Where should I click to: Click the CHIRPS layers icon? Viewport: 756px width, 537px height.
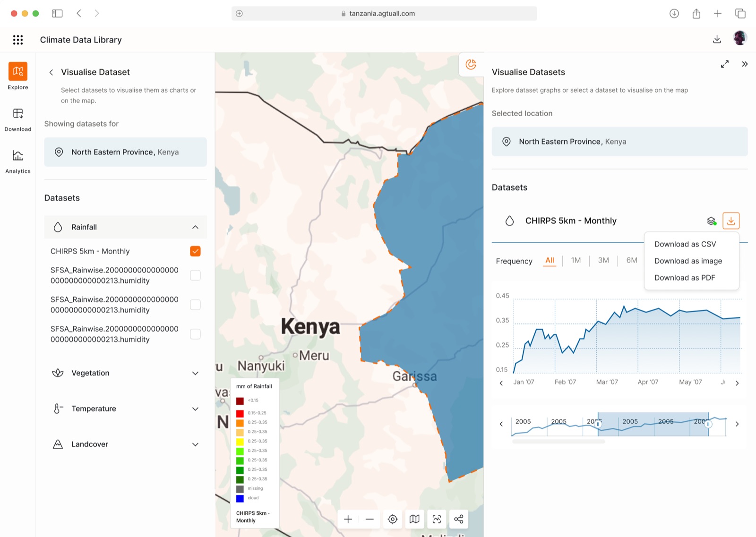coord(712,221)
